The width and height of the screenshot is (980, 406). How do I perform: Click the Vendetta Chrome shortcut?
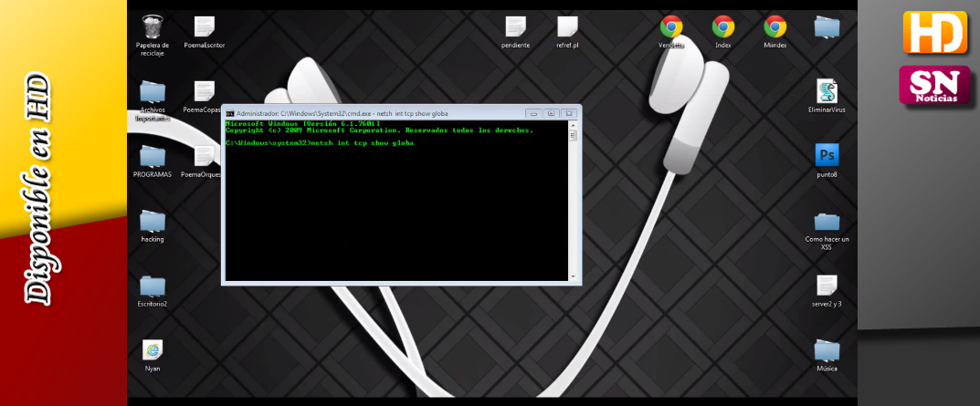[x=671, y=27]
